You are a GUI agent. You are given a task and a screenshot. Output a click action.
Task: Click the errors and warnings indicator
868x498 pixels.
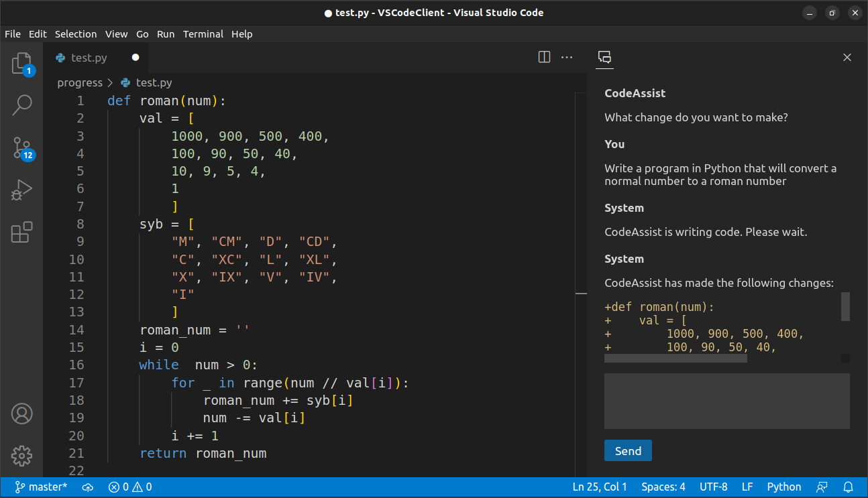(x=129, y=487)
